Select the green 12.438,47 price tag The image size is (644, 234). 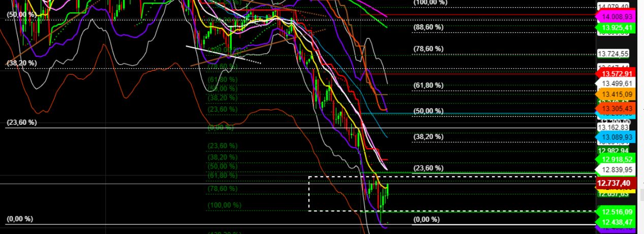pyautogui.click(x=615, y=222)
